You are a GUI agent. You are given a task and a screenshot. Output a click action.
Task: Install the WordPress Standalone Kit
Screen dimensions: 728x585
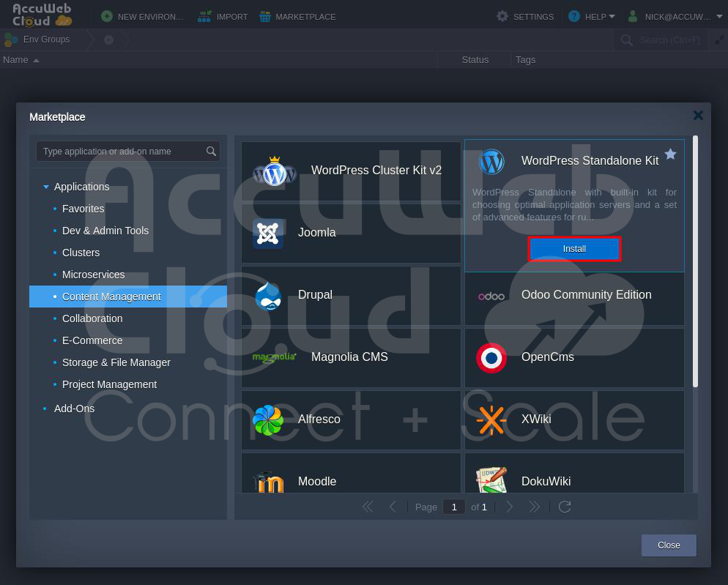[574, 249]
